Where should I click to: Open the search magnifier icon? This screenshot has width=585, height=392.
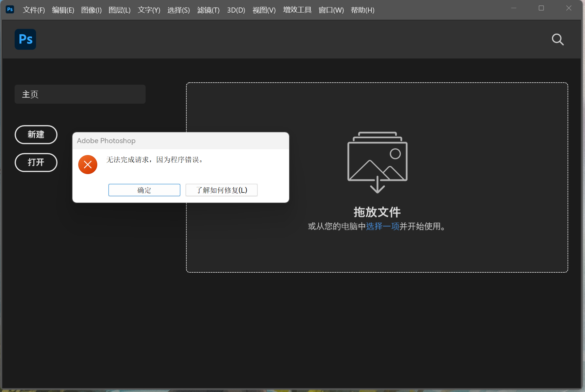tap(557, 39)
